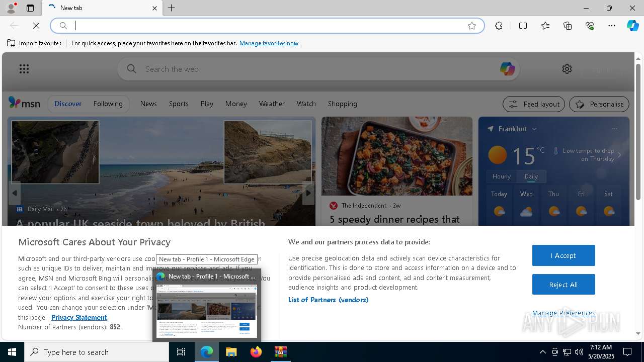
Task: Expand low temps weather alert arrow
Action: point(619,155)
